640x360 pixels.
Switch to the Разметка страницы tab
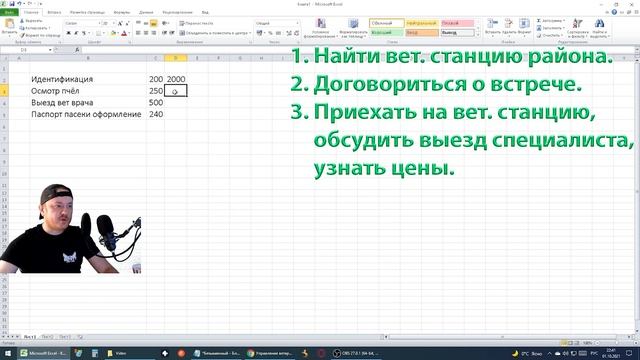[x=87, y=12]
